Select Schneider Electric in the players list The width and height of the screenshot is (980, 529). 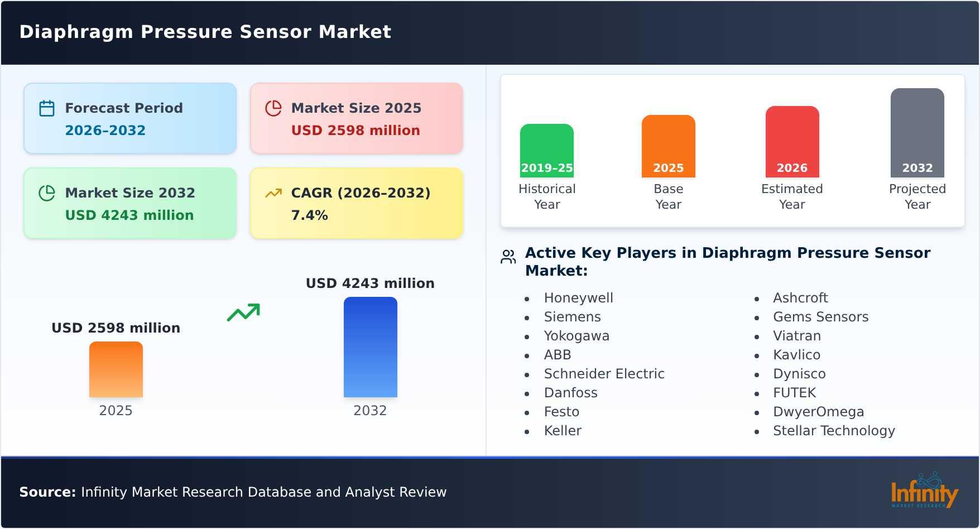point(604,374)
